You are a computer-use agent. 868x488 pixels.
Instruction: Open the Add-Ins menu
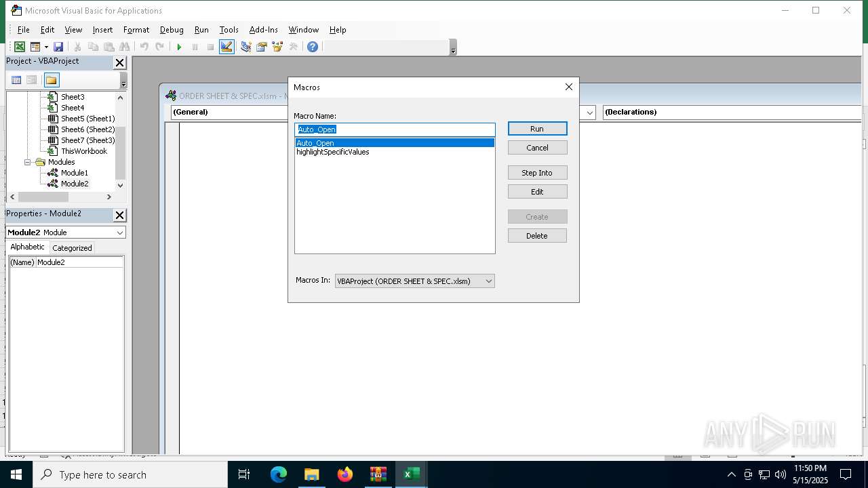pos(264,30)
